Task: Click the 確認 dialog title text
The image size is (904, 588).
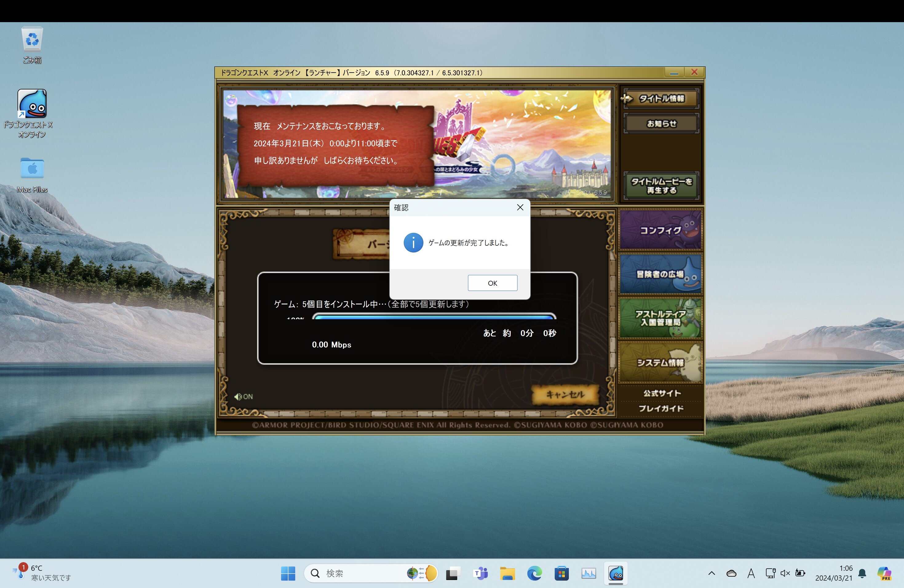Action: [x=401, y=207]
